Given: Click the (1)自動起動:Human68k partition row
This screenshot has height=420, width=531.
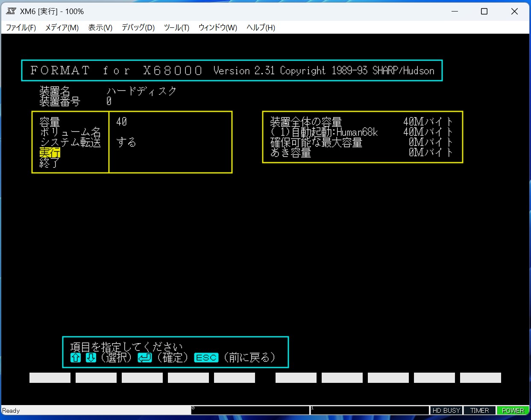Looking at the screenshot, I should point(361,132).
